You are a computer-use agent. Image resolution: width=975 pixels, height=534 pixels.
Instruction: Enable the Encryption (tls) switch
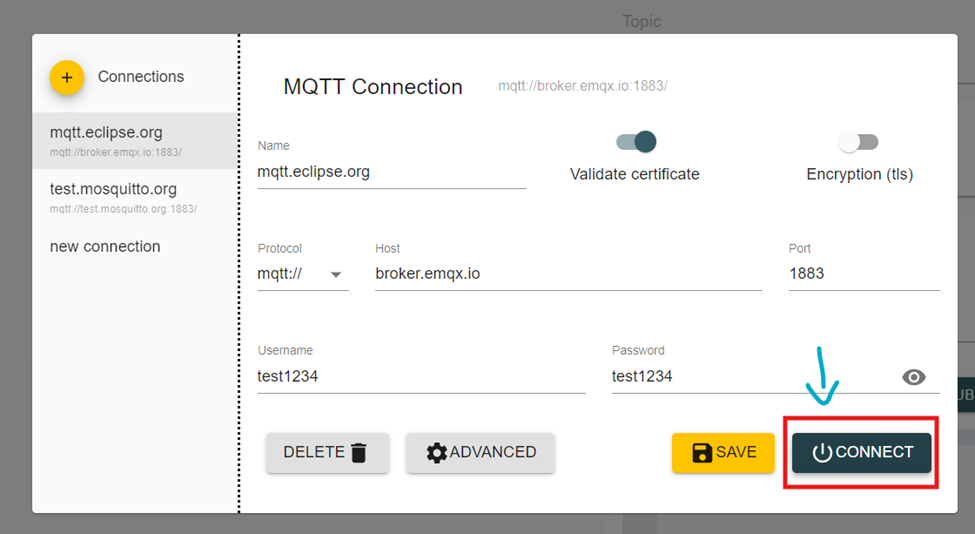click(858, 142)
